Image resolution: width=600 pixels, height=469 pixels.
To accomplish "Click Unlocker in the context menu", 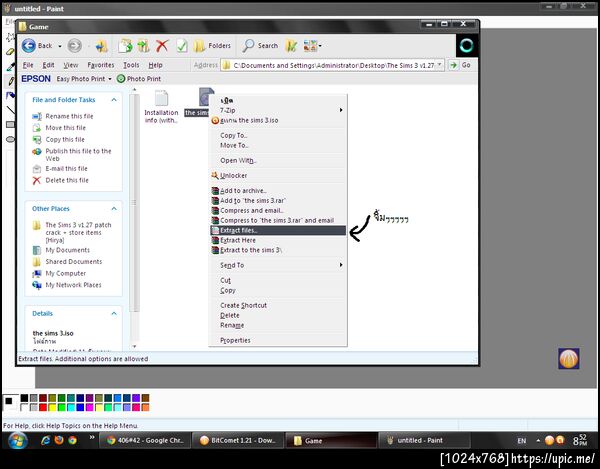I will (x=278, y=176).
